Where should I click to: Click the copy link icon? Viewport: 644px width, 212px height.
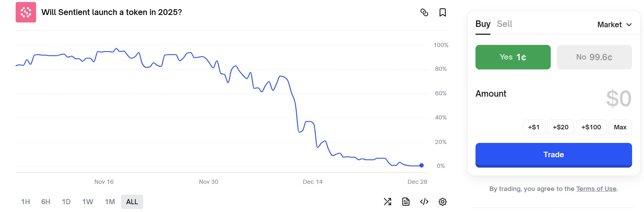[x=424, y=13]
